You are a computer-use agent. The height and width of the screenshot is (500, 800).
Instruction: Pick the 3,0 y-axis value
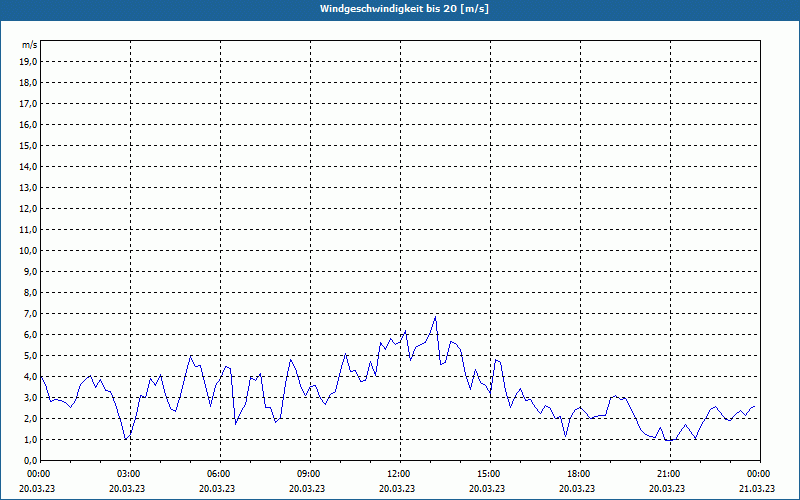coord(30,397)
